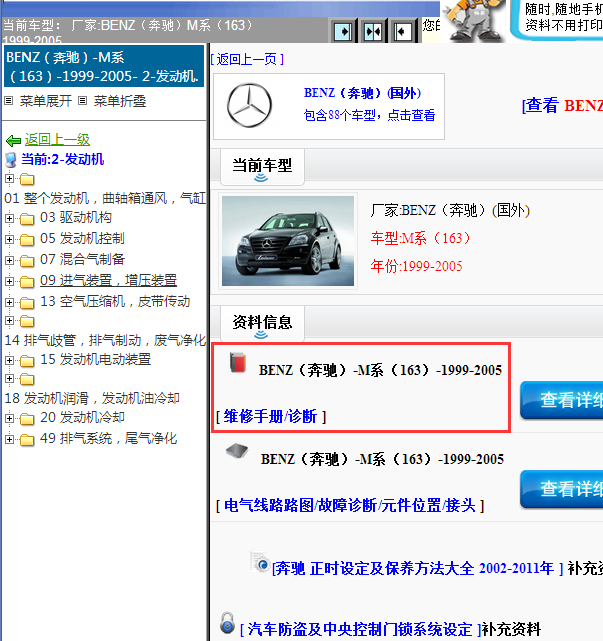The image size is (603, 641).
Task: Expand the 49 排气系统，尾气净化 node
Action: [9, 439]
